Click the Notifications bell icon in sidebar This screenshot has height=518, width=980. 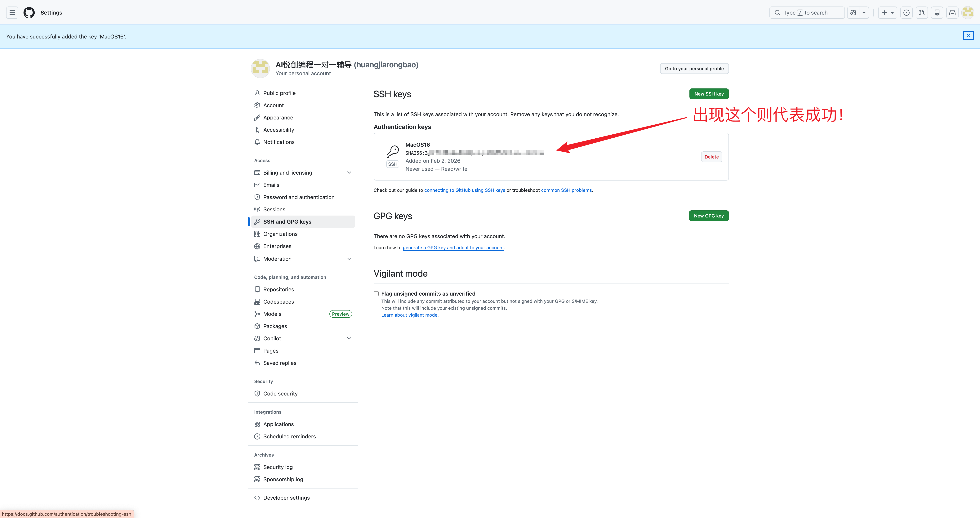(257, 142)
